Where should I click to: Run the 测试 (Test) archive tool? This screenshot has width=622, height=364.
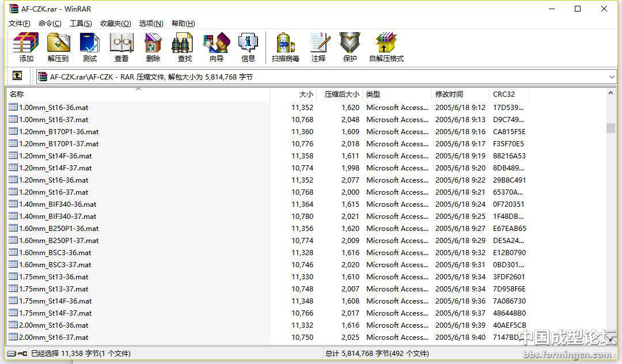click(x=89, y=47)
